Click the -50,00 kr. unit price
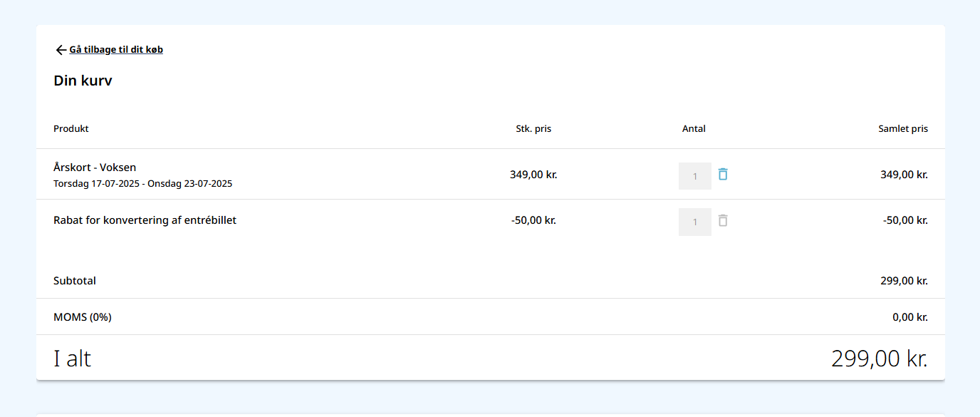The width and height of the screenshot is (980, 417). pyautogui.click(x=533, y=220)
